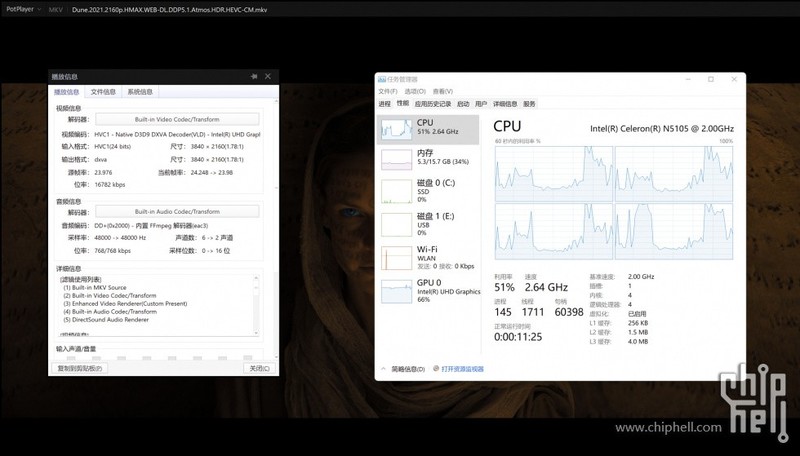Click the Task Manager title bar icon
The height and width of the screenshot is (456, 800).
pyautogui.click(x=382, y=79)
